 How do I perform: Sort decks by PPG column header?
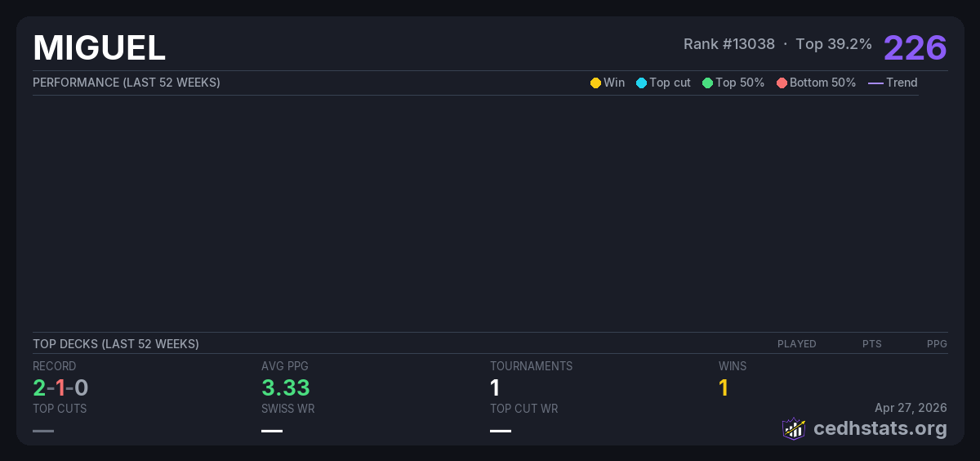[937, 344]
